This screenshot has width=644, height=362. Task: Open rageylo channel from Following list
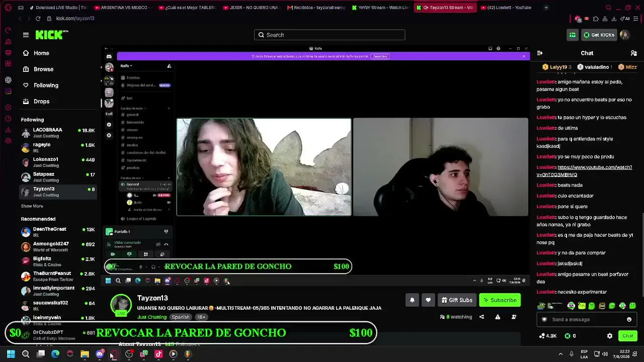58,148
